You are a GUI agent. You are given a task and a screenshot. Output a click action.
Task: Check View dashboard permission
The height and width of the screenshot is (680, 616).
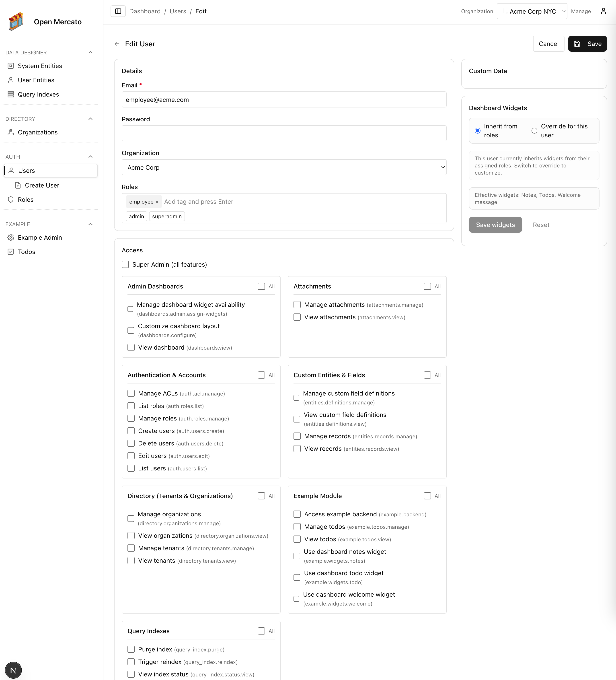click(131, 347)
